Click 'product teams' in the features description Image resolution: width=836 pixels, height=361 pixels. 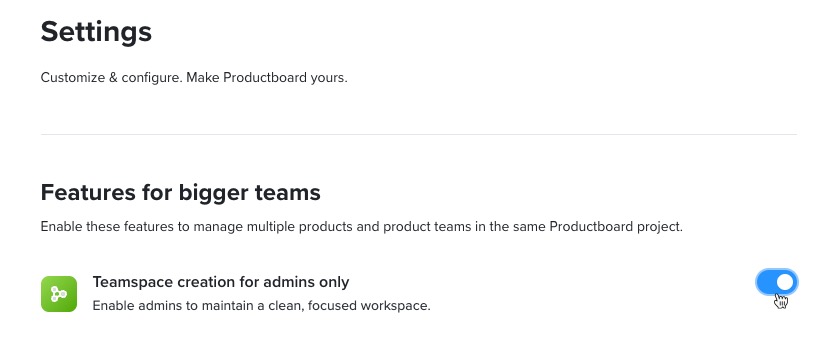pyautogui.click(x=420, y=227)
